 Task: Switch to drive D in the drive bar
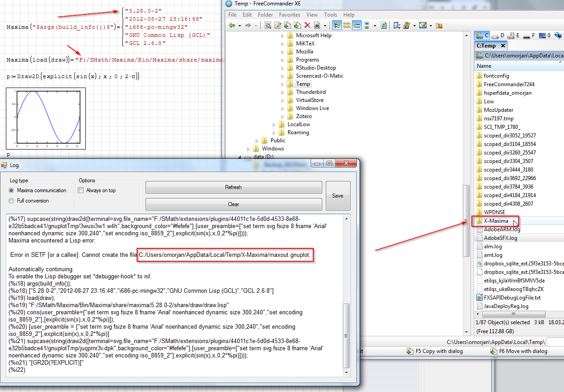[x=497, y=35]
